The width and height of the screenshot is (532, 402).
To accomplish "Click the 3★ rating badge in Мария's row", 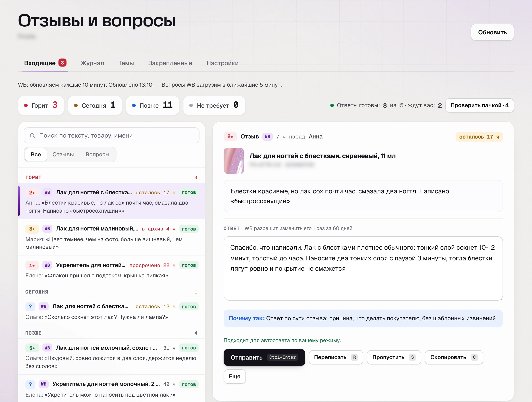I will [x=32, y=229].
